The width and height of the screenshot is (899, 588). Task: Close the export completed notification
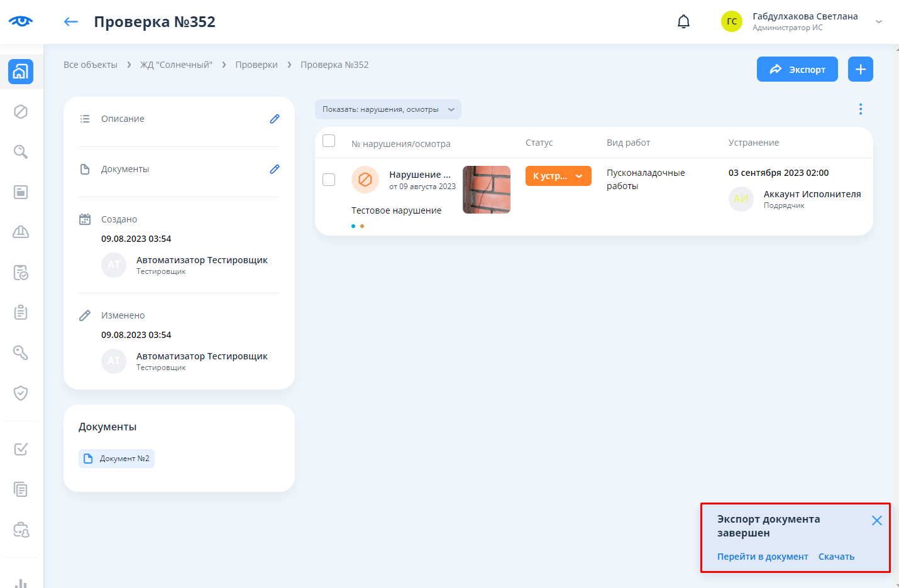(876, 520)
